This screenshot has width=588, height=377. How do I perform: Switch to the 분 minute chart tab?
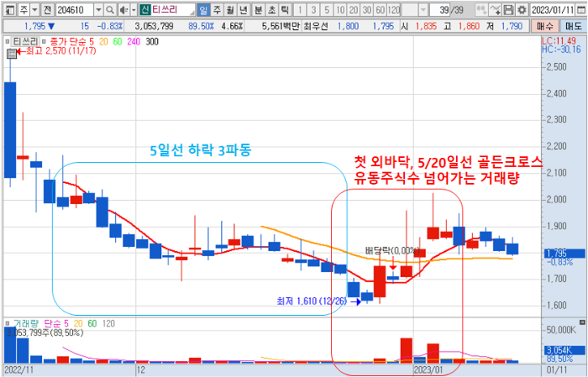click(x=258, y=10)
